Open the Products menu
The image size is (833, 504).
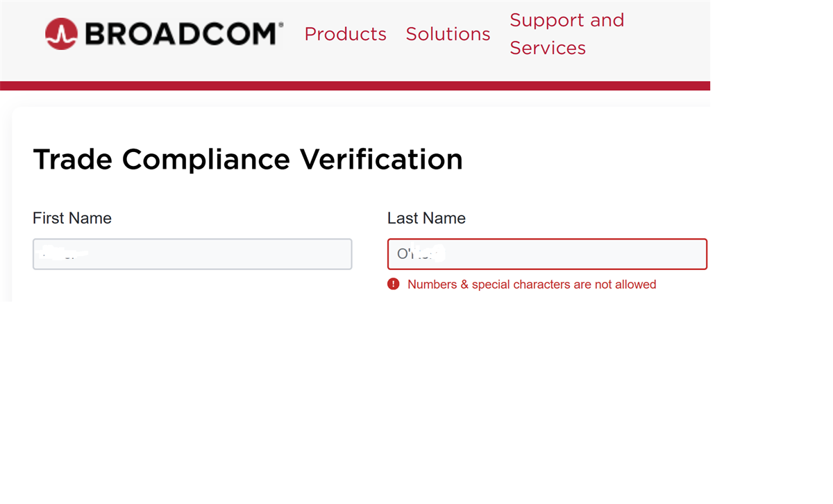[x=345, y=34]
